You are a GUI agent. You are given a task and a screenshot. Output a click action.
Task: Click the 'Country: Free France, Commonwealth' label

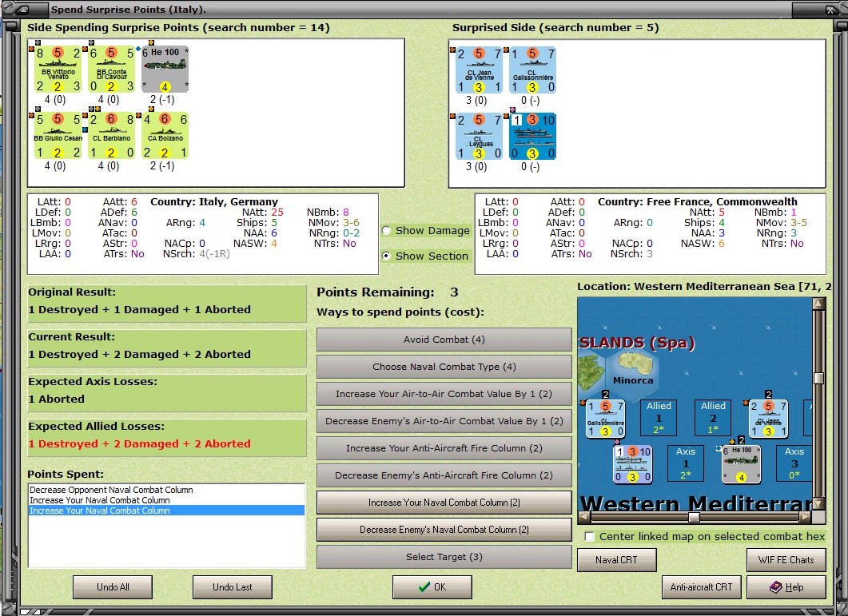pyautogui.click(x=698, y=201)
